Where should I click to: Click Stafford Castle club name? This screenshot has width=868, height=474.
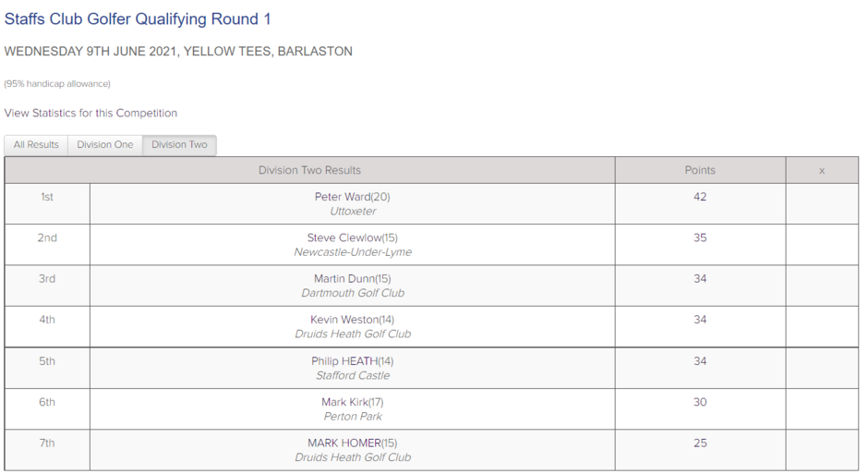[x=353, y=375]
